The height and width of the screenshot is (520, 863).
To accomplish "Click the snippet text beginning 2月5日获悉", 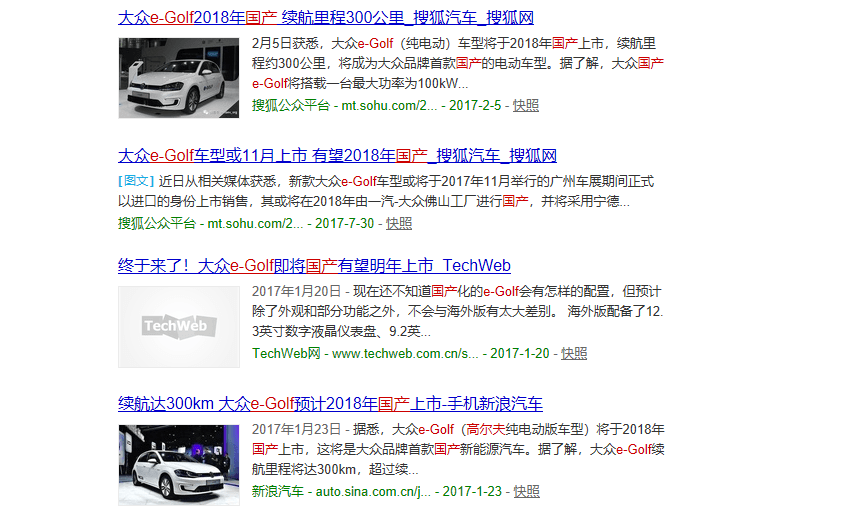I will [x=458, y=63].
